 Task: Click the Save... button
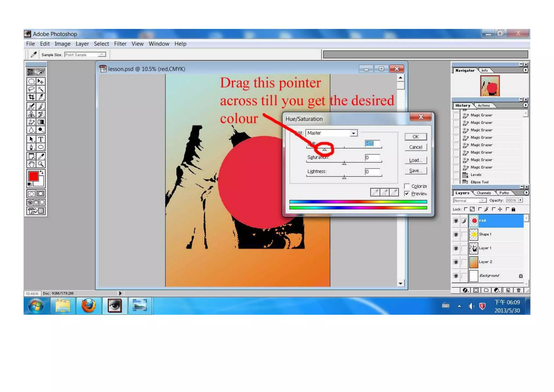pyautogui.click(x=415, y=171)
